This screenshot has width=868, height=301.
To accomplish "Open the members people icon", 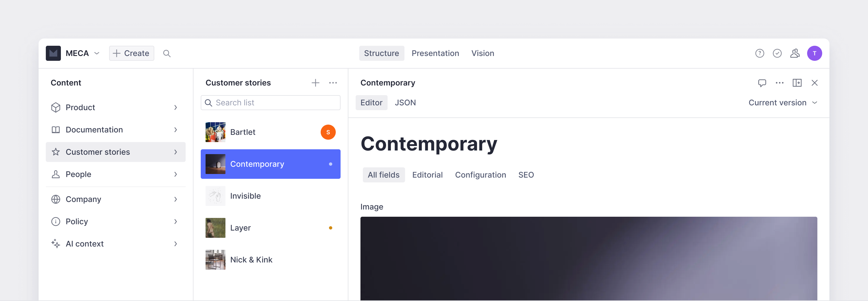I will pos(795,53).
